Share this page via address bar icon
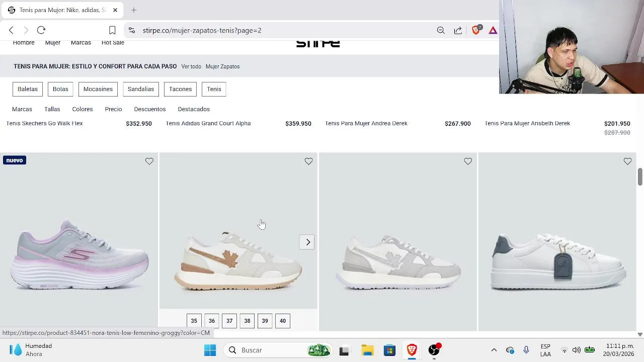Viewport: 644px width, 362px height. click(458, 30)
